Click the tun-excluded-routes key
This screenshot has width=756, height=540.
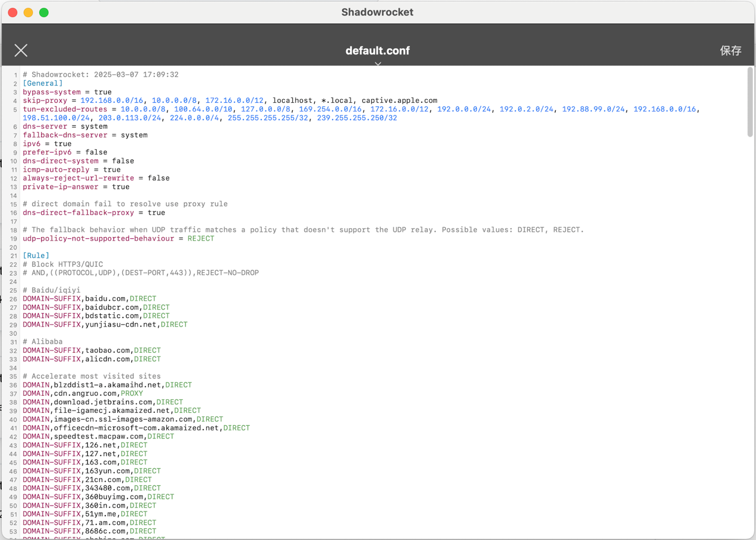coord(65,109)
